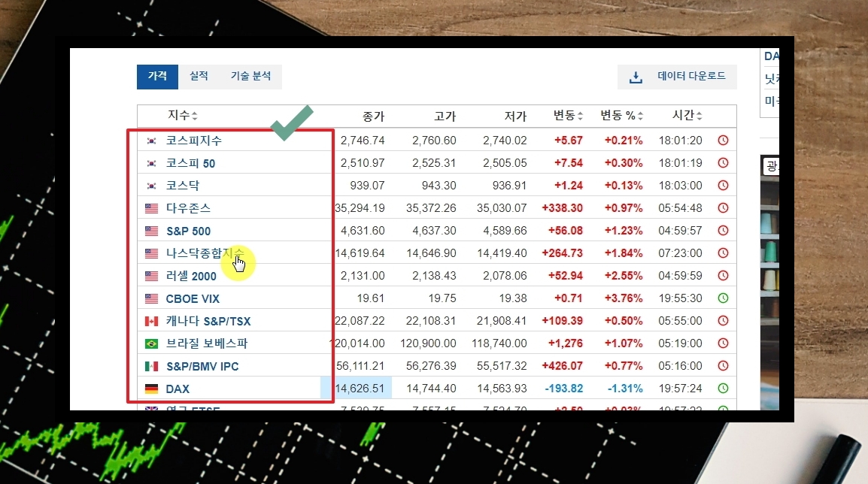868x484 pixels.
Task: Open the 캐나다 S&P/TSX link
Action: click(x=208, y=321)
